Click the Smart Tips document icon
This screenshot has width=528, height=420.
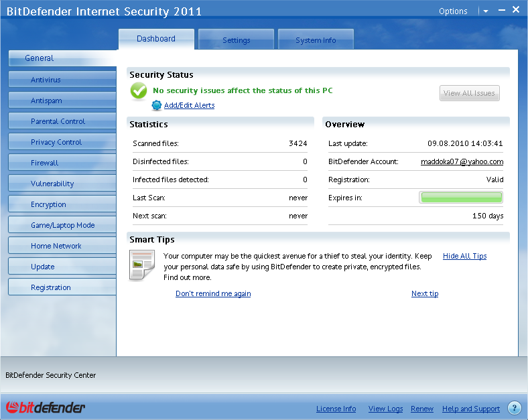tap(141, 264)
